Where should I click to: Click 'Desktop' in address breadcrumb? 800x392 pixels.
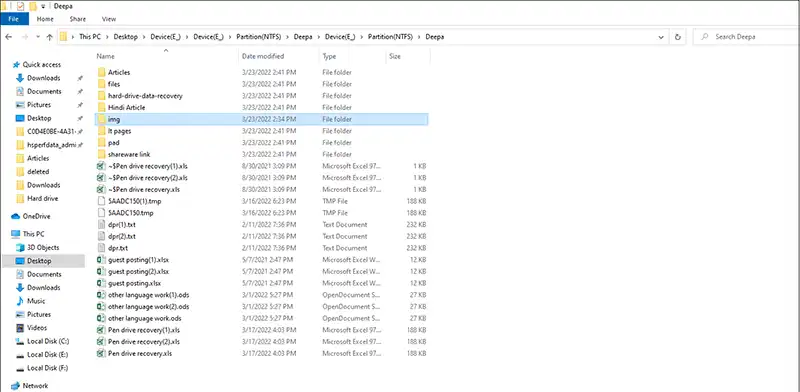126,37
